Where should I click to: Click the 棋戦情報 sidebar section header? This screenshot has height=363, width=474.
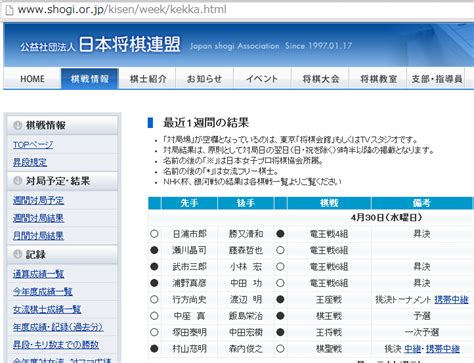click(x=62, y=125)
